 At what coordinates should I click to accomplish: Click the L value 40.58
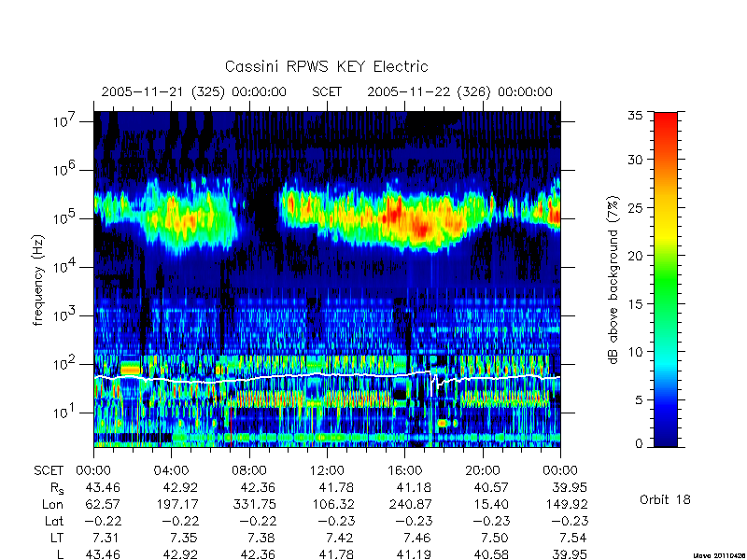491,554
